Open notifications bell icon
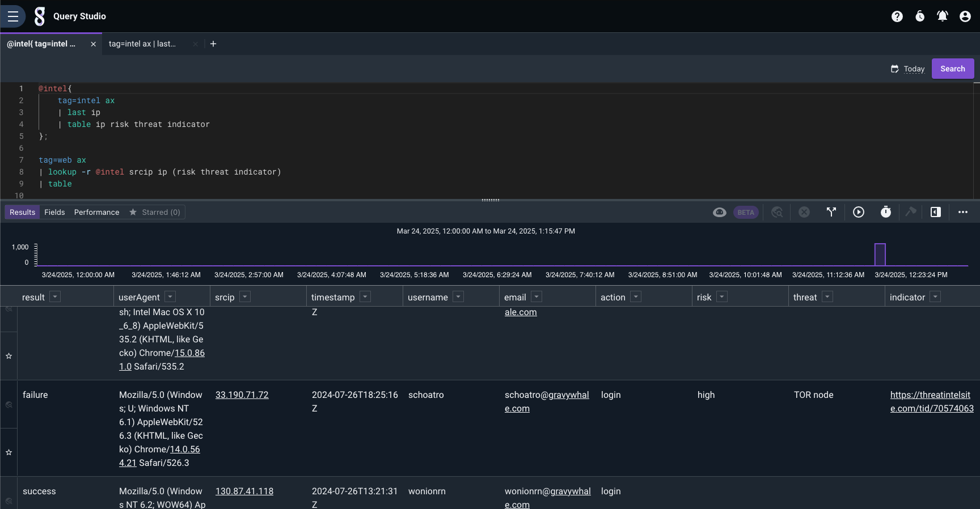 [x=943, y=16]
